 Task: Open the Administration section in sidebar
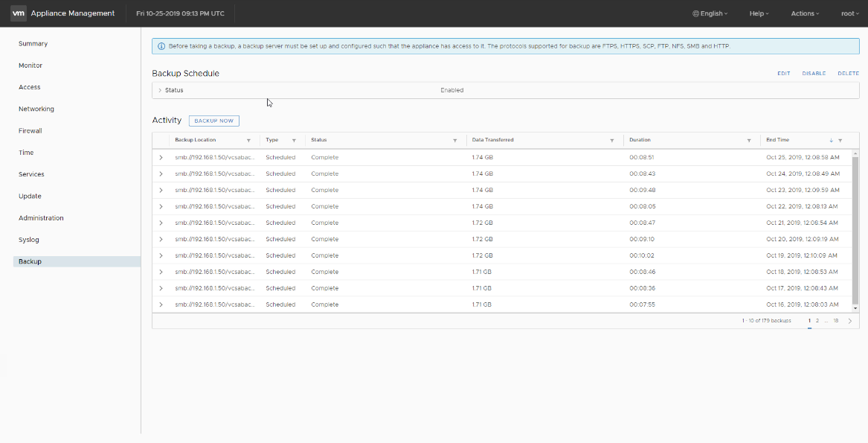41,218
